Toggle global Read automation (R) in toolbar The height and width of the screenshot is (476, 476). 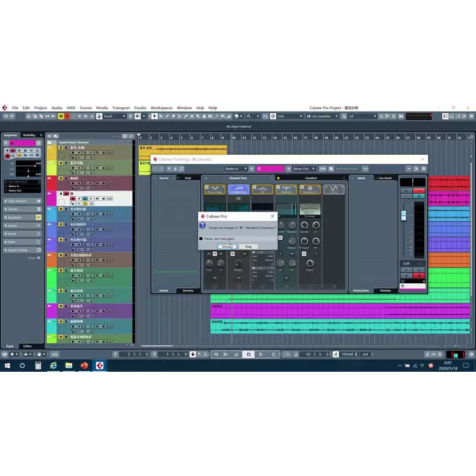pyautogui.click(x=80, y=116)
